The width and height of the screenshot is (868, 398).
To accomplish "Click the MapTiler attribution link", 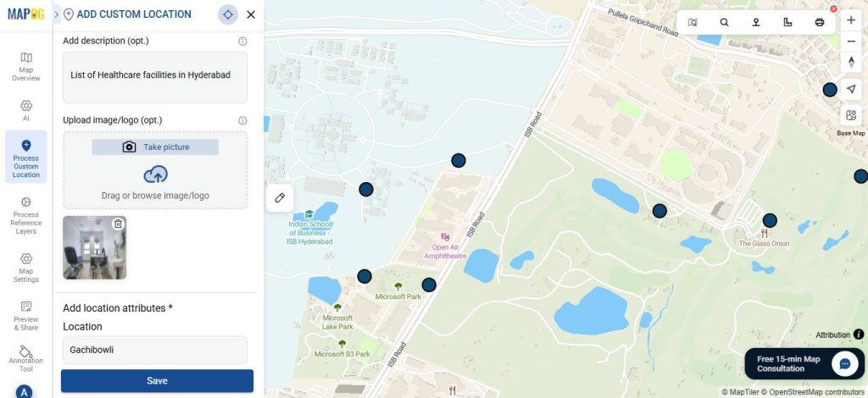I will (739, 392).
